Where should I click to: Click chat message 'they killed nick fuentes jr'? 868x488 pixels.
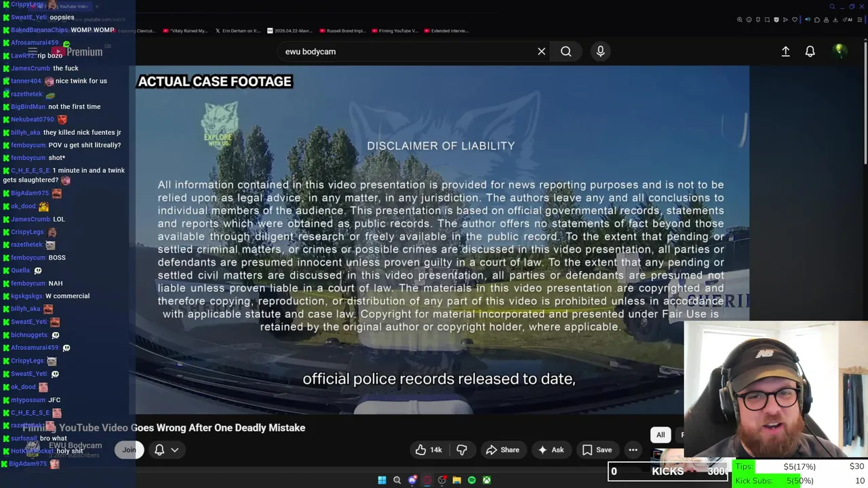[82, 132]
